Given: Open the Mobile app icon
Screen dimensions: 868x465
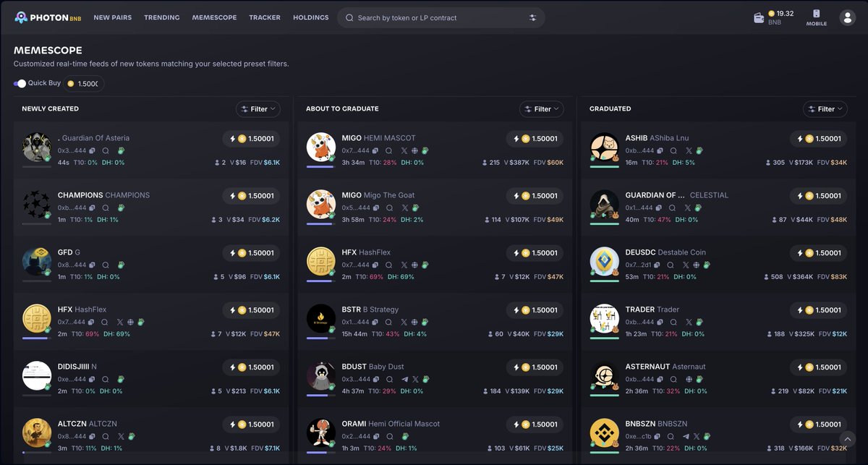Looking at the screenshot, I should point(817,17).
